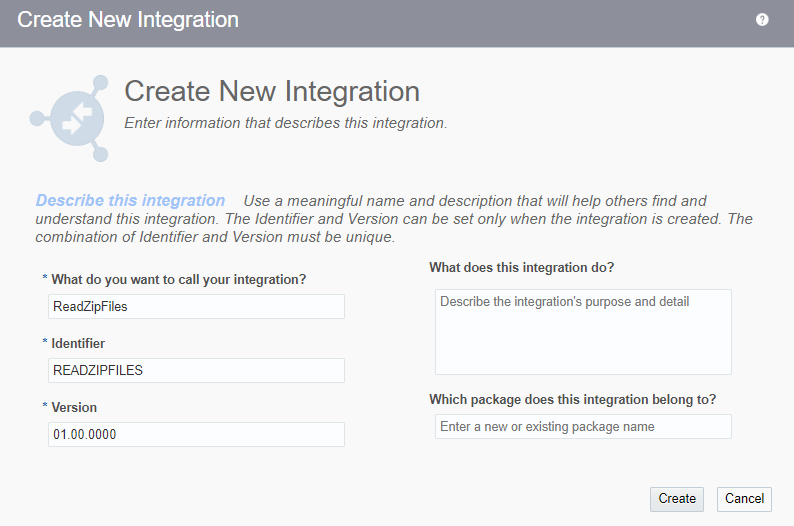Click the large "Create New Integration" heading
Viewport: 794px width, 526px height.
pyautogui.click(x=272, y=92)
